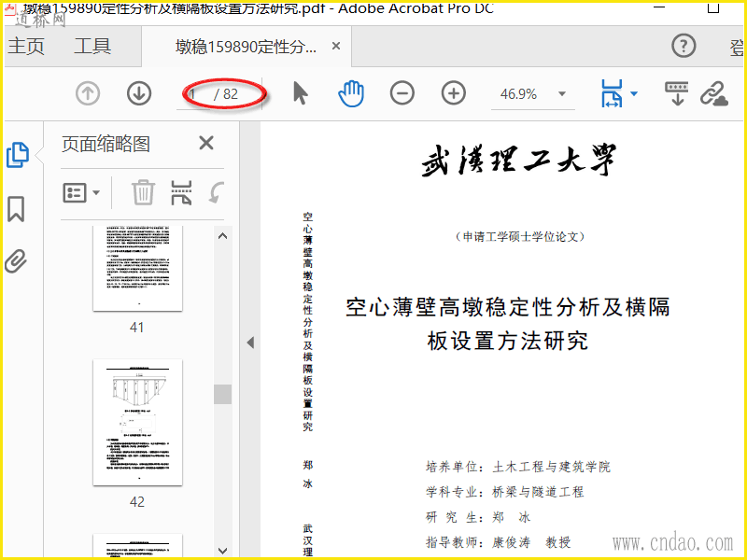This screenshot has height=560, width=747.
Task: Open the zoom level dropdown arrow
Action: 562,94
